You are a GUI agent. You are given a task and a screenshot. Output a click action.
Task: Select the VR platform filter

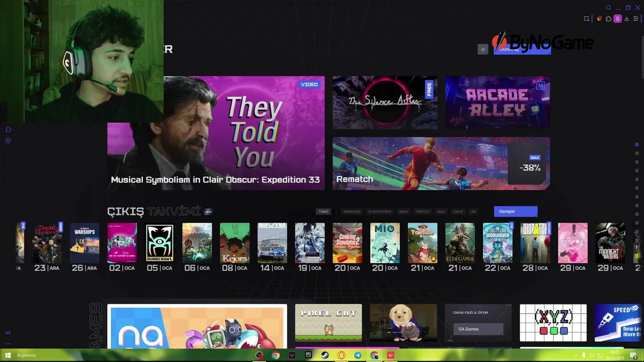[473, 212]
